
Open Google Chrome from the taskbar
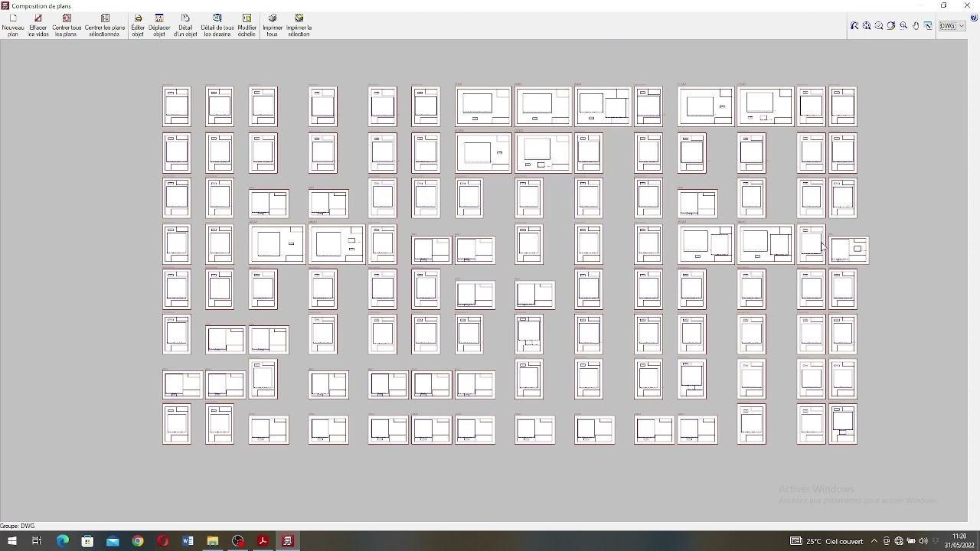[138, 541]
